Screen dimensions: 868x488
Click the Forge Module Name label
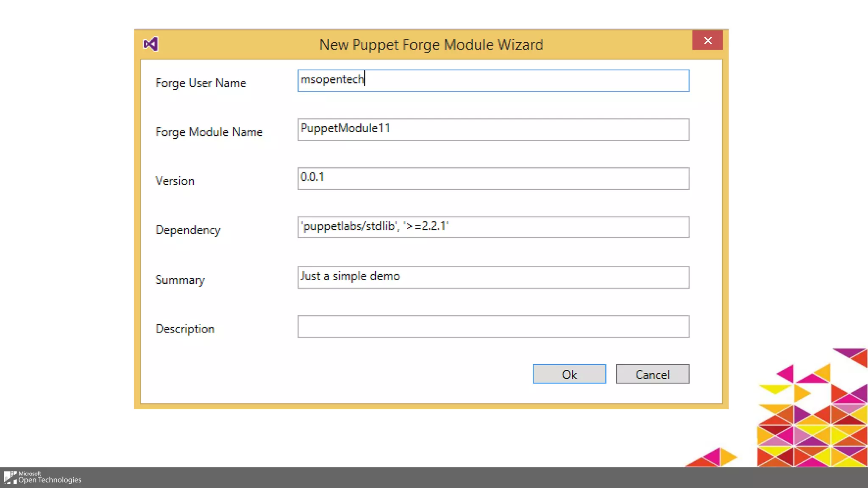coord(209,132)
